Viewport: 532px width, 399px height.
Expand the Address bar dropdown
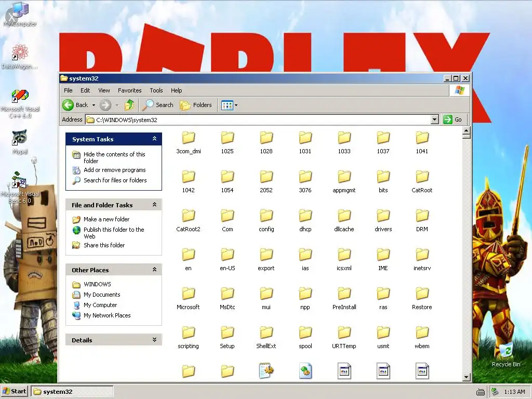pyautogui.click(x=435, y=119)
